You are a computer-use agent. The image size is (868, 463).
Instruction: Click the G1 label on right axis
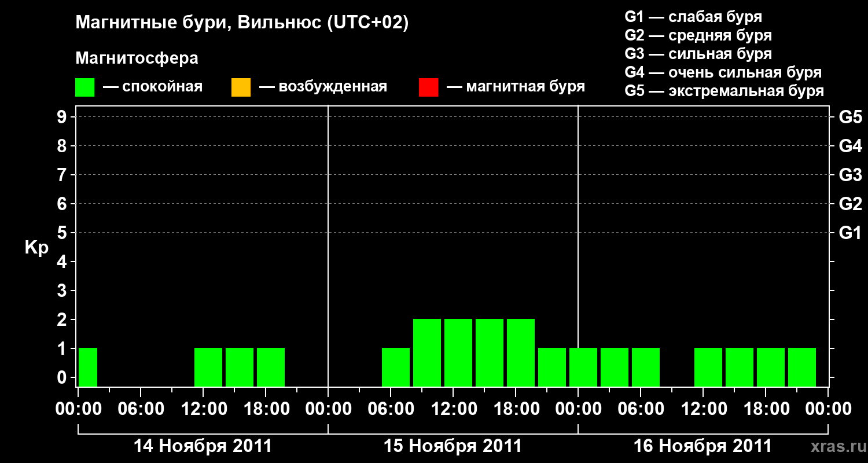click(x=851, y=233)
